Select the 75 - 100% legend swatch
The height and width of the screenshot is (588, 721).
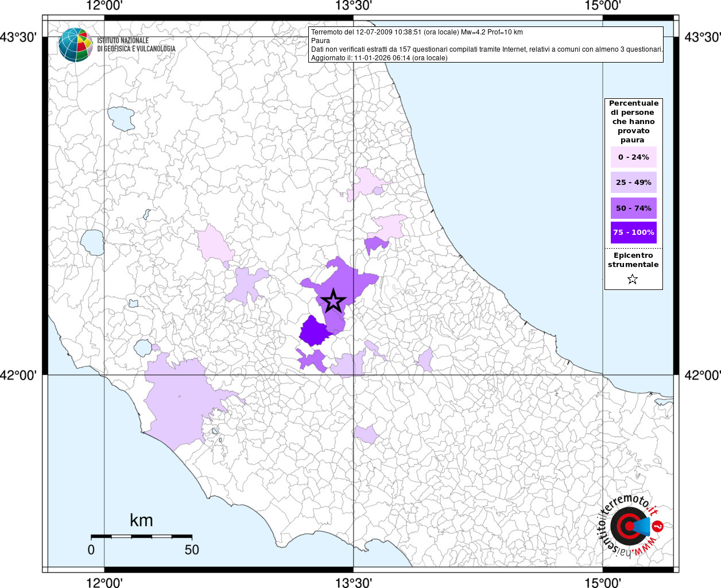[x=633, y=233]
